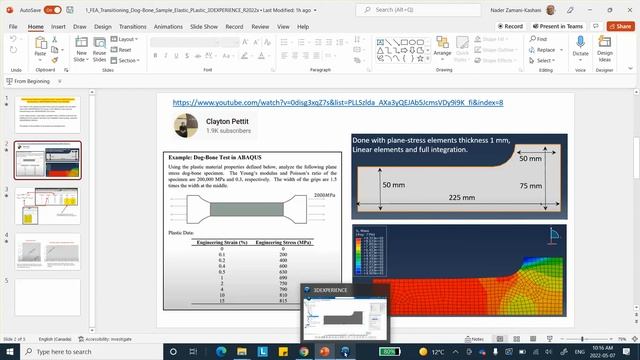Image resolution: width=640 pixels, height=360 pixels.
Task: Click the Paste clipboard icon
Action: [x=40, y=43]
